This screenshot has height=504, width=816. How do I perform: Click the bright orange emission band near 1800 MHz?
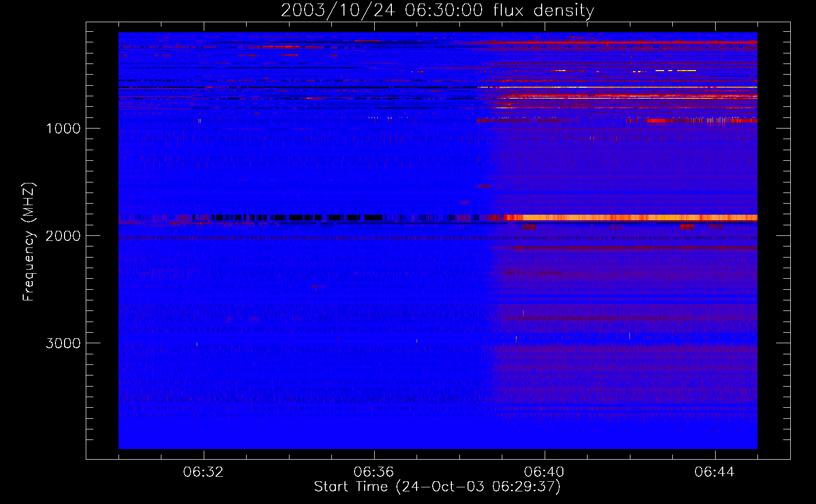630,218
